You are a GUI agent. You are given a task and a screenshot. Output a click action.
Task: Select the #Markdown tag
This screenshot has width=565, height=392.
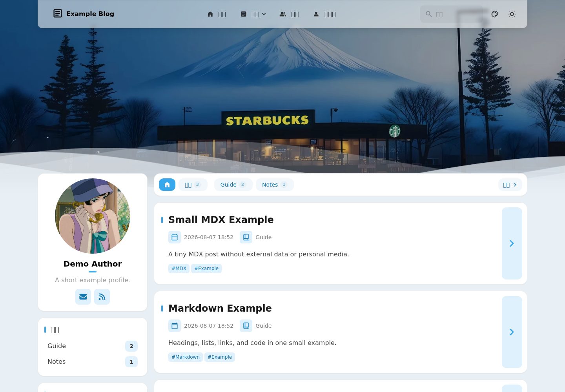[x=186, y=357]
